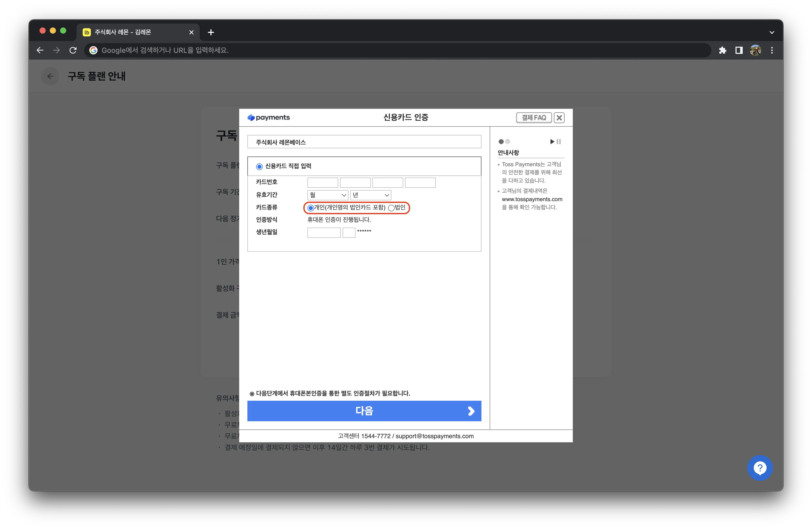Click the single-digit field before asterisks
This screenshot has width=812, height=529.
(x=349, y=233)
